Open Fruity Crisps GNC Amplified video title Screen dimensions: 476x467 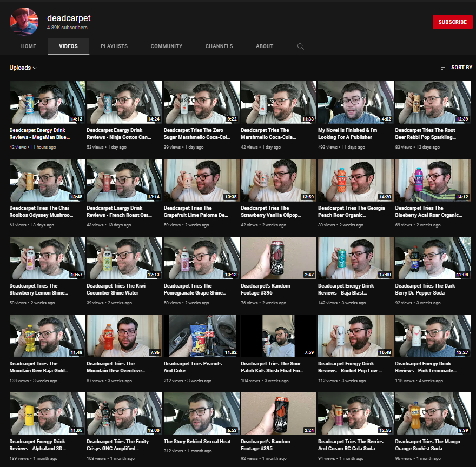point(117,445)
